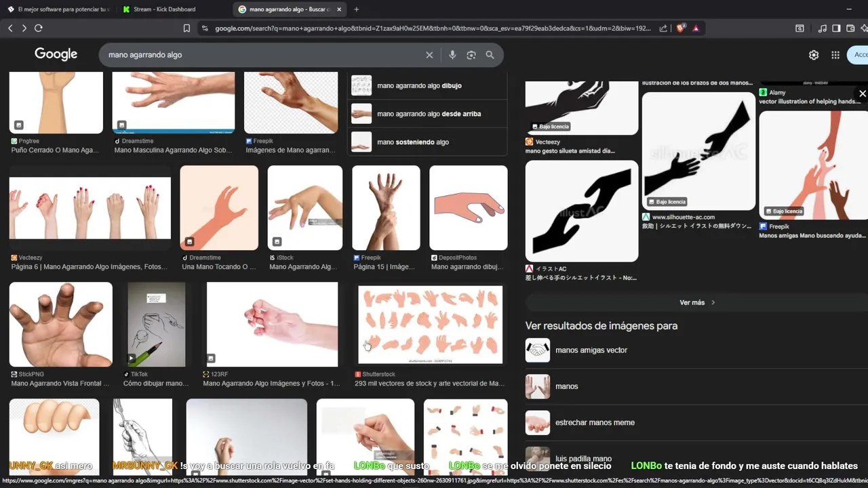Open related search 'manos'
Screen dimensions: 868x488
[696, 386]
